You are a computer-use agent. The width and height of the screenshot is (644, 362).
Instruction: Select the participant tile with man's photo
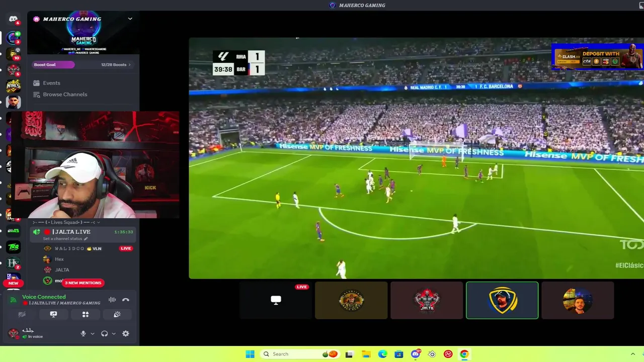click(578, 300)
